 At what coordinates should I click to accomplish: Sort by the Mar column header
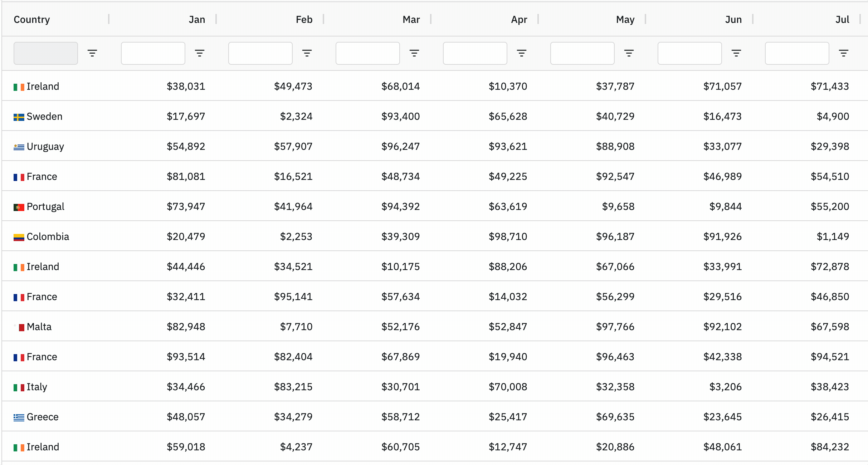click(x=411, y=20)
